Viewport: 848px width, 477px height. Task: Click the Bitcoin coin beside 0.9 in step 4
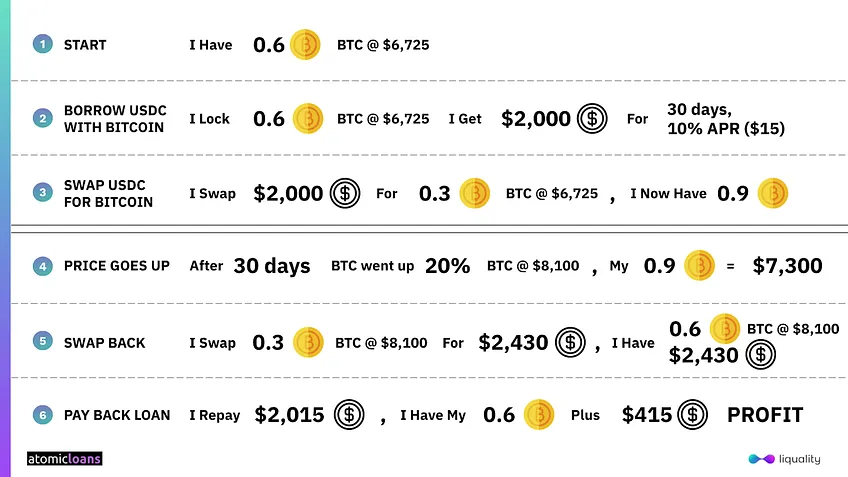(x=699, y=266)
